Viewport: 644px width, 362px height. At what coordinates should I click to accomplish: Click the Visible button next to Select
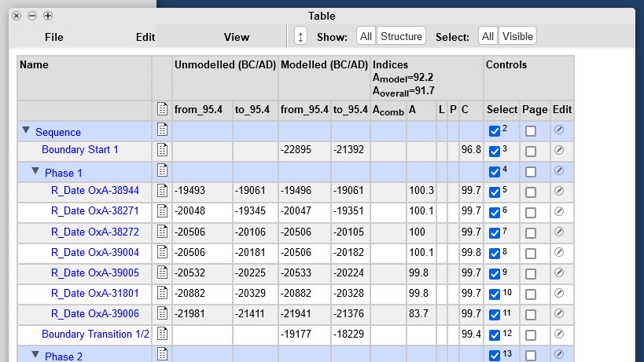pos(517,36)
